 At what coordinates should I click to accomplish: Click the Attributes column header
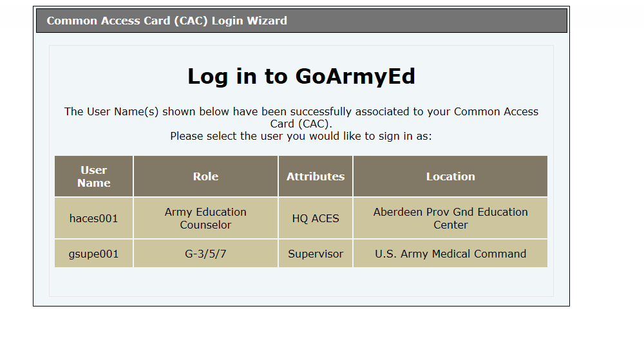click(x=316, y=176)
